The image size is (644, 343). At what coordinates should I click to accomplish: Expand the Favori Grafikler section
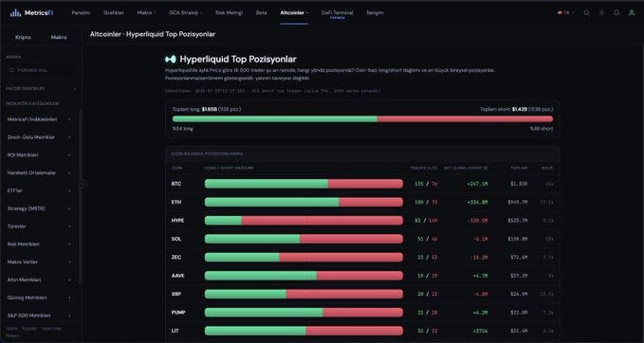[41, 89]
